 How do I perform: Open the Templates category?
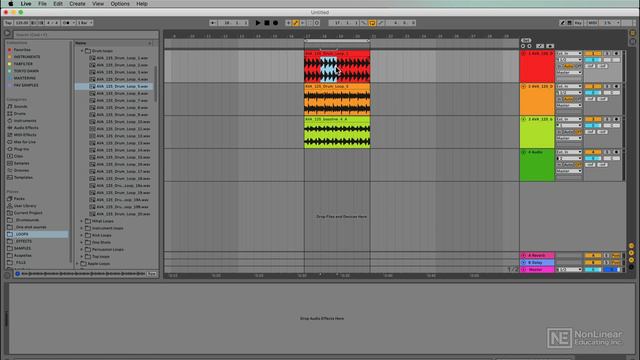pyautogui.click(x=23, y=178)
